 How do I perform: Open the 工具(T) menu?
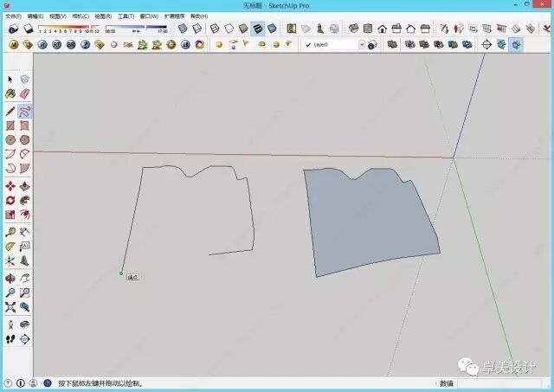[126, 16]
